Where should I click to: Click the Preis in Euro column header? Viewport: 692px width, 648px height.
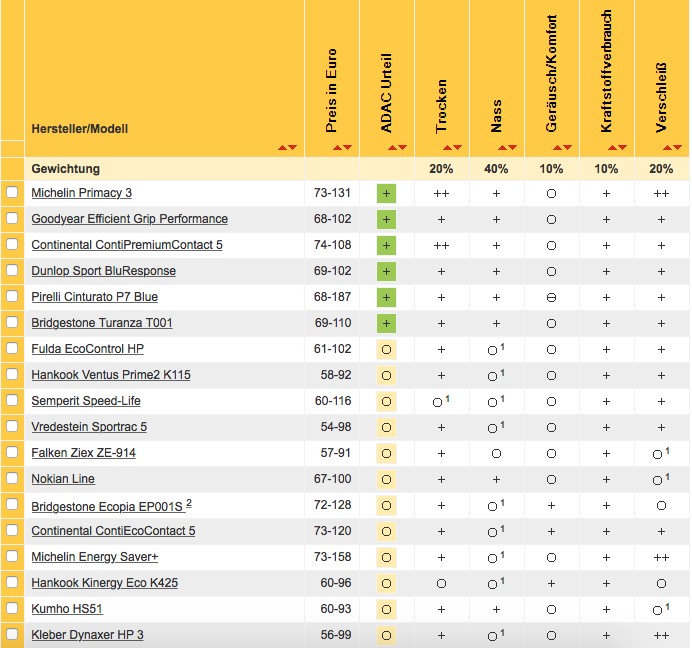tap(331, 90)
